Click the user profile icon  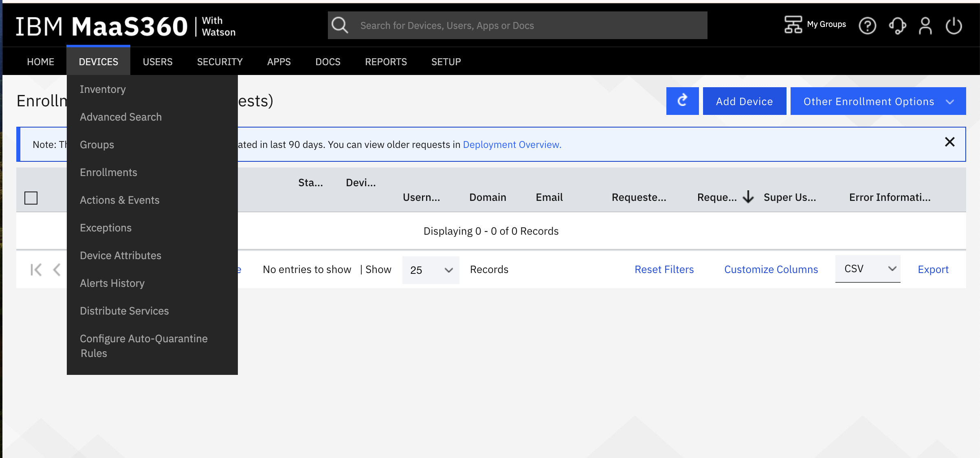coord(925,26)
